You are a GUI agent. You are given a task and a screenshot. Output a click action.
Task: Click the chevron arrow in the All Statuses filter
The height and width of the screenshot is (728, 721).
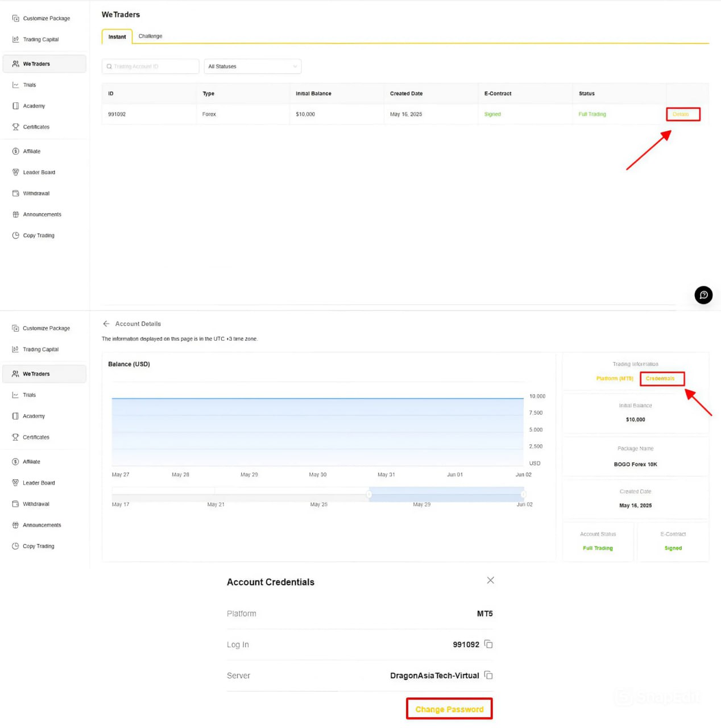pyautogui.click(x=295, y=67)
